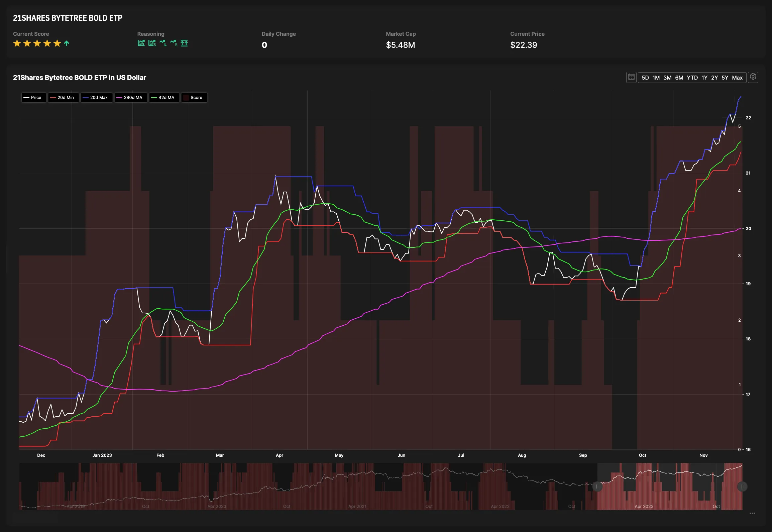Viewport: 772px width, 532px height.
Task: Toggle the 42d MA legend entry
Action: [164, 98]
